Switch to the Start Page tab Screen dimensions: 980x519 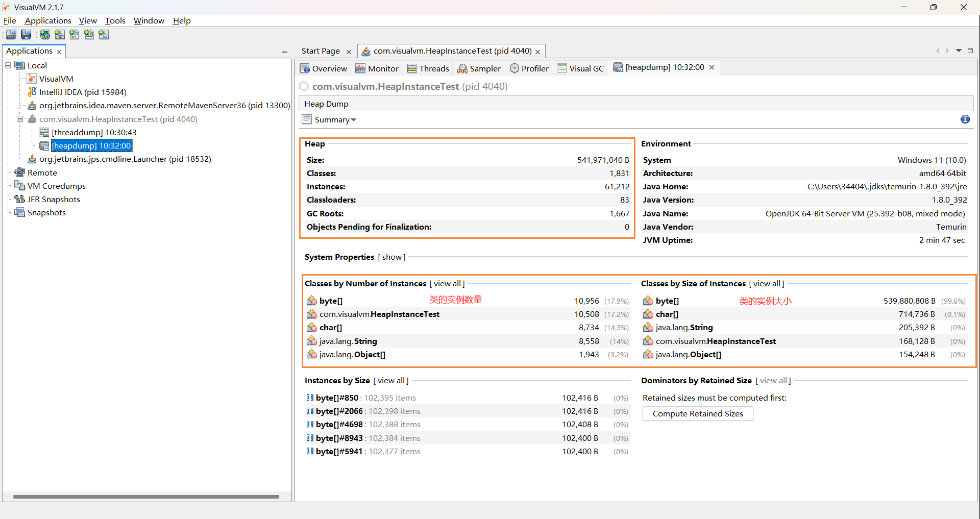point(321,51)
